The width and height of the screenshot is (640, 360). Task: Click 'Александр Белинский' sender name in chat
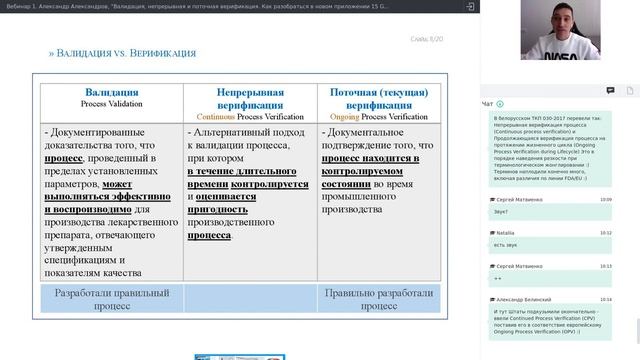pos(524,300)
